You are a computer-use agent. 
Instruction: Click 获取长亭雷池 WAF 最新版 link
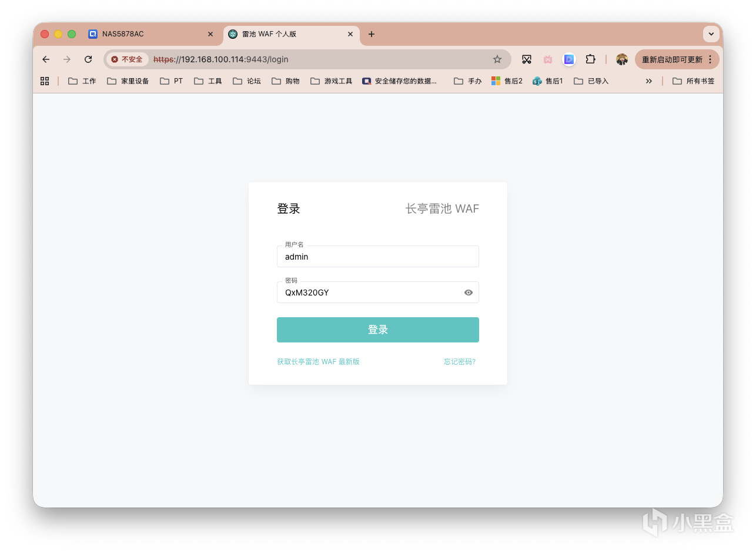(318, 362)
